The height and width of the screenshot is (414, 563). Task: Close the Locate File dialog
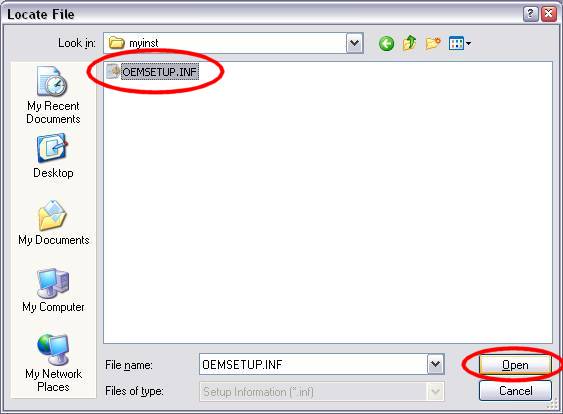pos(549,14)
